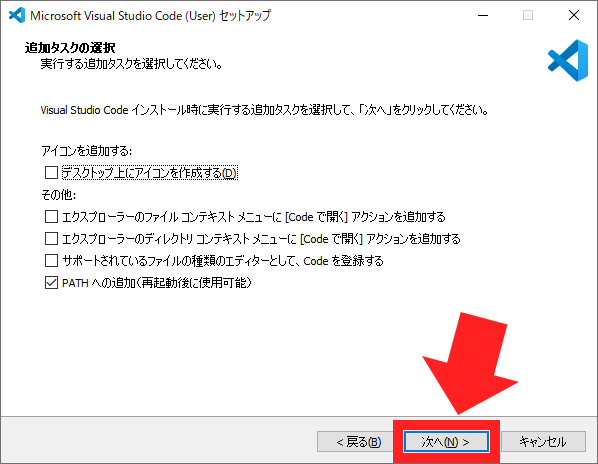Screen dimensions: 598x464
Task: Click the small VS Code icon in title bar
Action: click(17, 15)
